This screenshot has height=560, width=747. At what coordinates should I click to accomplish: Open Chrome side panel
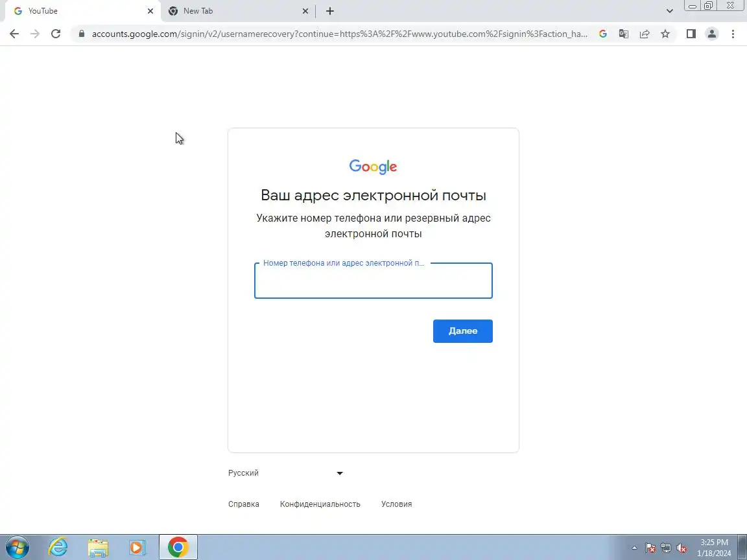pos(691,34)
